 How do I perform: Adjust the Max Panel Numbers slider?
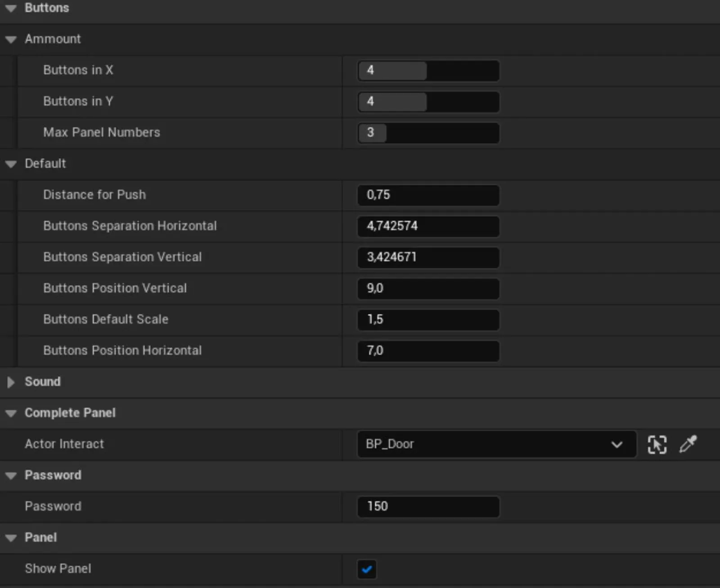tap(427, 133)
